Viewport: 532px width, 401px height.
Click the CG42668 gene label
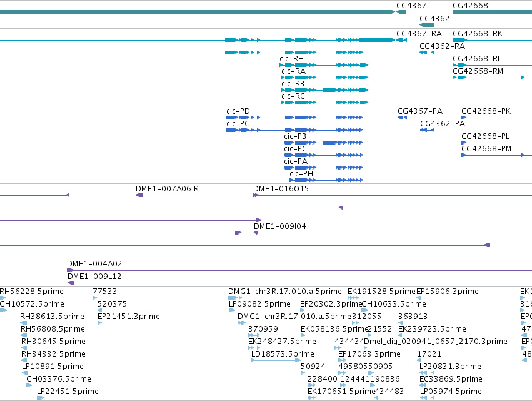click(x=470, y=6)
